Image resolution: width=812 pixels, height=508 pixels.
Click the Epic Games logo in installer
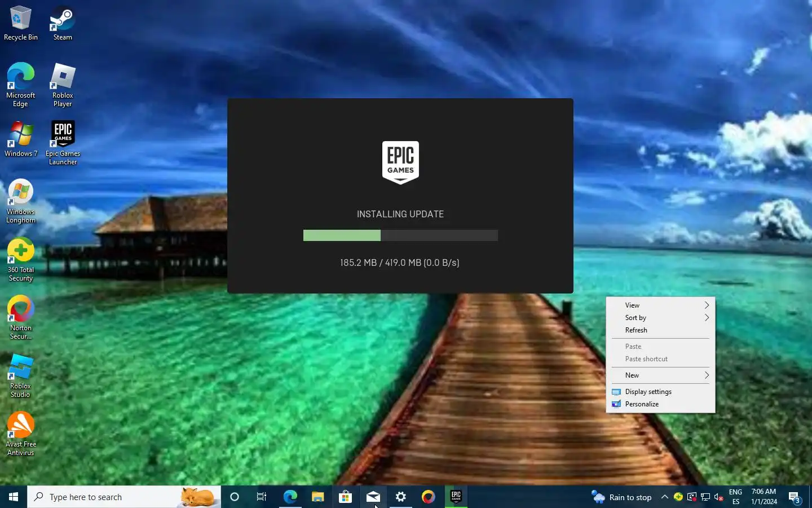click(x=400, y=163)
